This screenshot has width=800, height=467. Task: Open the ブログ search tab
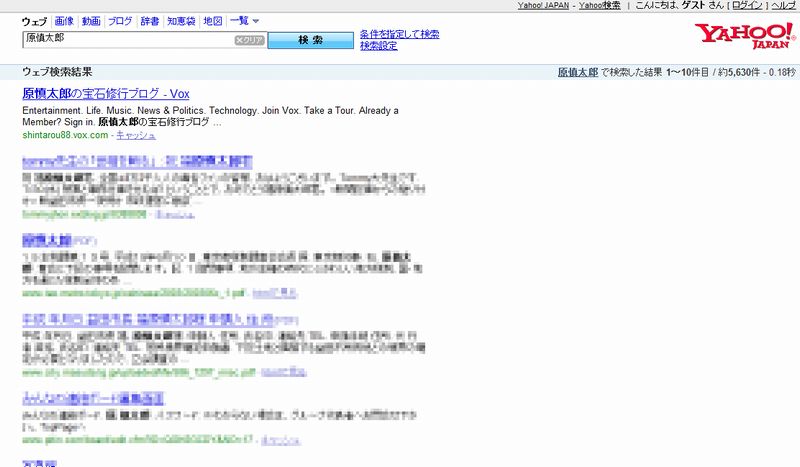[x=120, y=21]
